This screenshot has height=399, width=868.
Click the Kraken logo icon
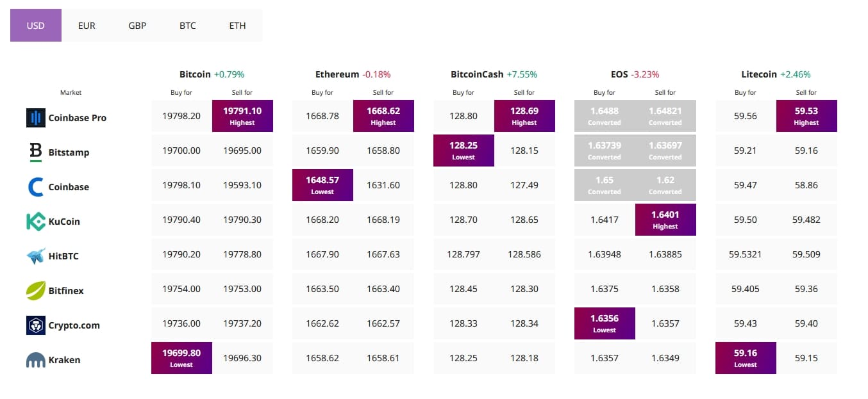[x=35, y=360]
